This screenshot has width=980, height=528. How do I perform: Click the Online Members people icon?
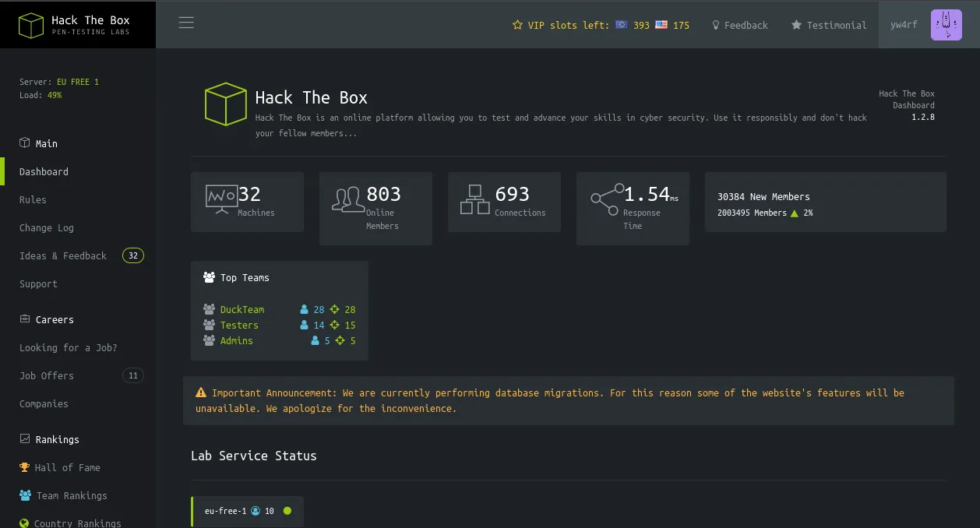[347, 199]
